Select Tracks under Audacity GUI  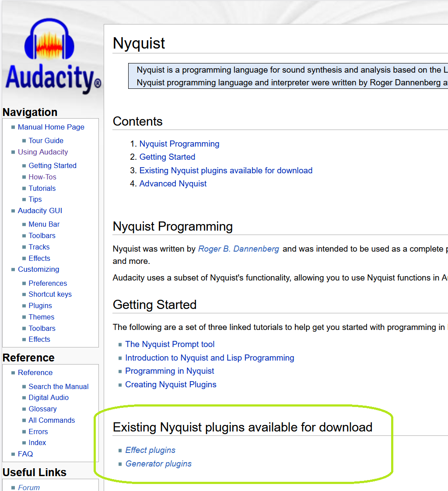[x=39, y=247]
